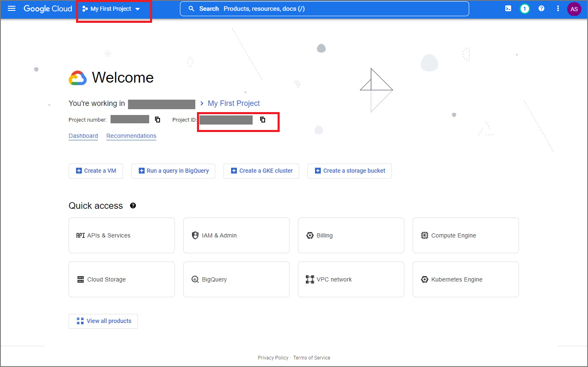Open the VPC network card
Image resolution: width=588 pixels, height=367 pixels.
(351, 279)
